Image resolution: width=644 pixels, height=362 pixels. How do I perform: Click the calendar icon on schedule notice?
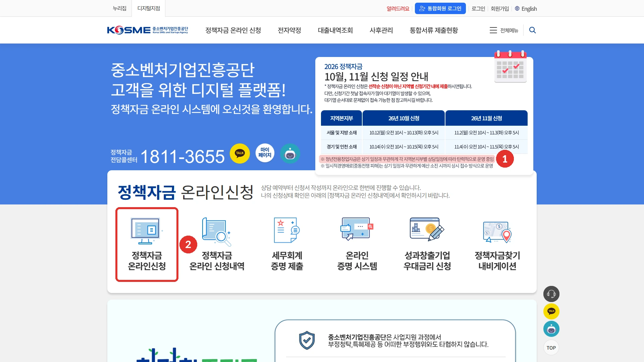(x=510, y=66)
